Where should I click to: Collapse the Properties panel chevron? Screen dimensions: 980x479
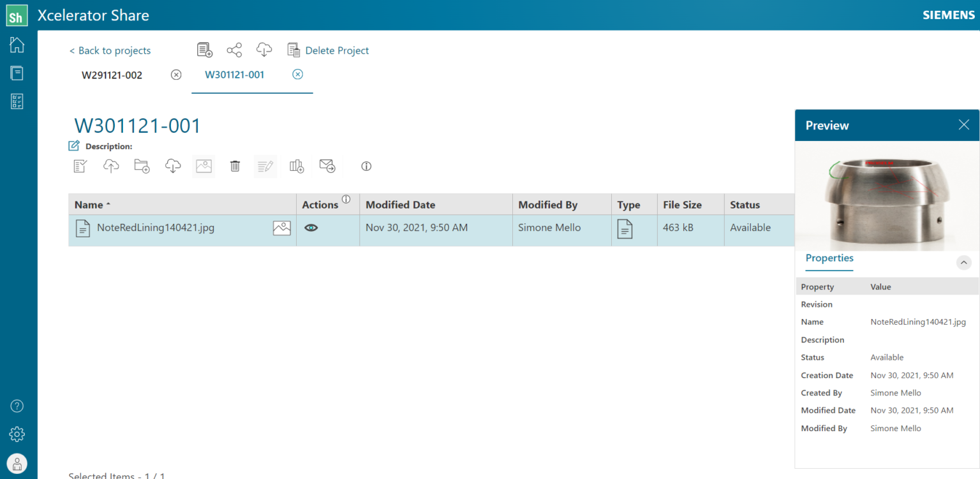(963, 262)
